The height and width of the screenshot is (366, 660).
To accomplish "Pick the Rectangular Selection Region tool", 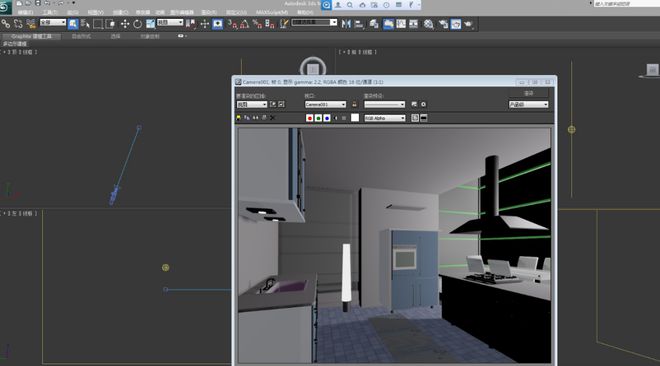I will tap(98, 24).
